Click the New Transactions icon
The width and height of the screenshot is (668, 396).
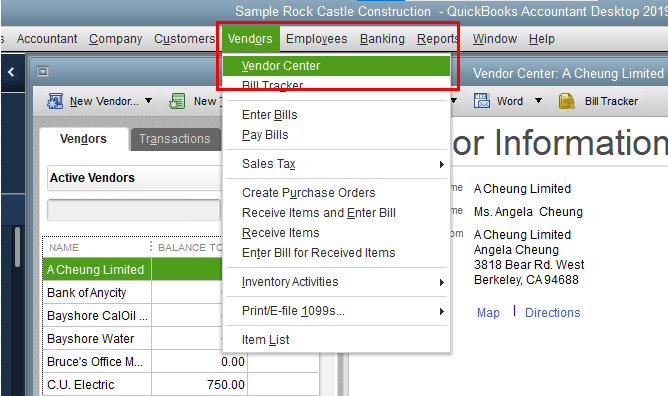[177, 101]
